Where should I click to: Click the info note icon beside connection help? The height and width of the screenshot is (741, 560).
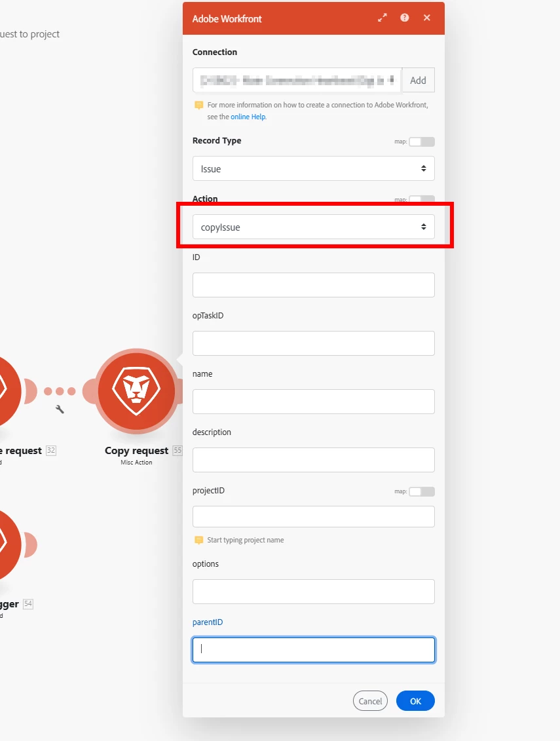pos(199,105)
